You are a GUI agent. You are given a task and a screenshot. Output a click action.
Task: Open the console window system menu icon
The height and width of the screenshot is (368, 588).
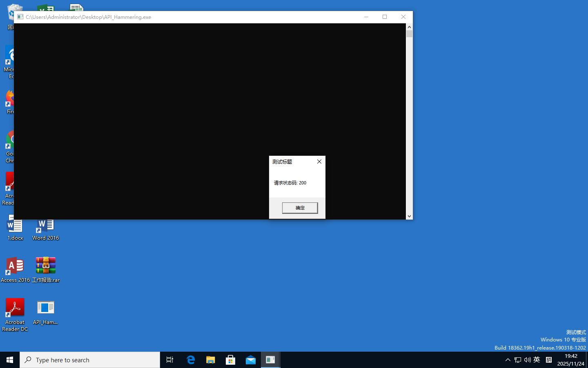click(20, 17)
